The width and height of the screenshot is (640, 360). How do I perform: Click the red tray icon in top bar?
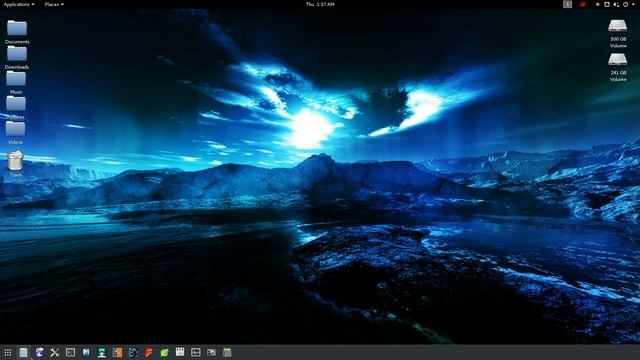pyautogui.click(x=582, y=4)
